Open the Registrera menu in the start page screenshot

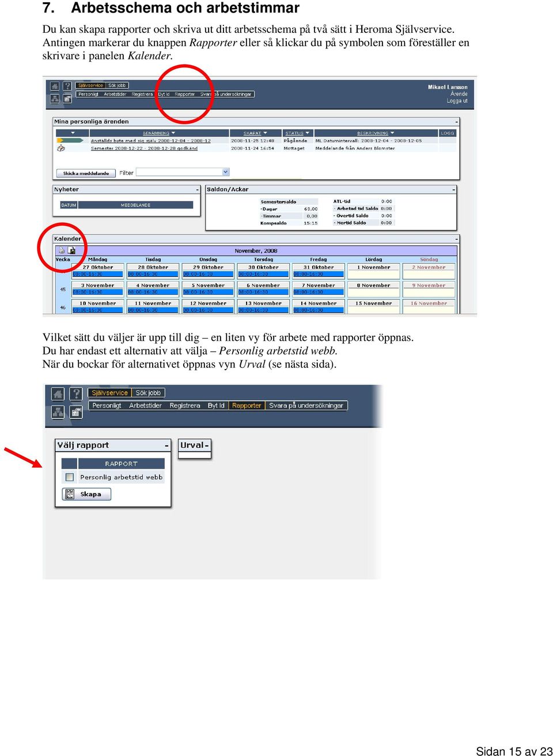(x=142, y=94)
